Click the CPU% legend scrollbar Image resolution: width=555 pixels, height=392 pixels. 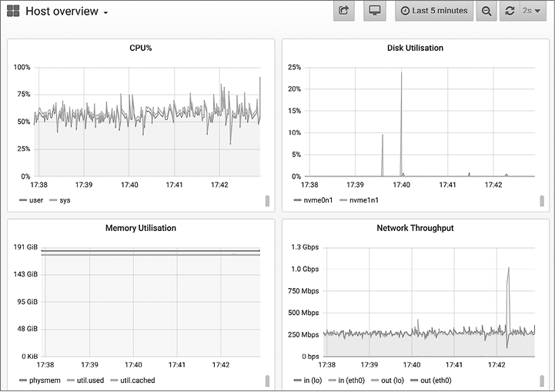267,200
